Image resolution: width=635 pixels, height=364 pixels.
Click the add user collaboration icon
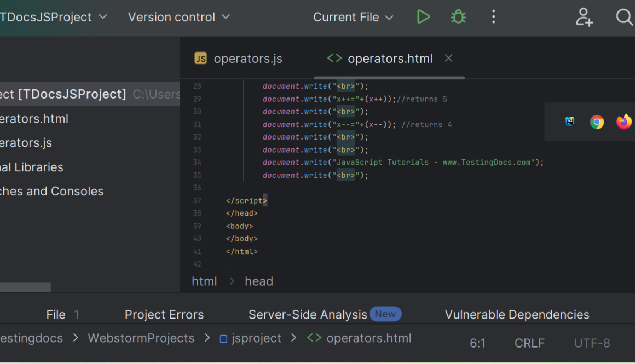(x=584, y=17)
